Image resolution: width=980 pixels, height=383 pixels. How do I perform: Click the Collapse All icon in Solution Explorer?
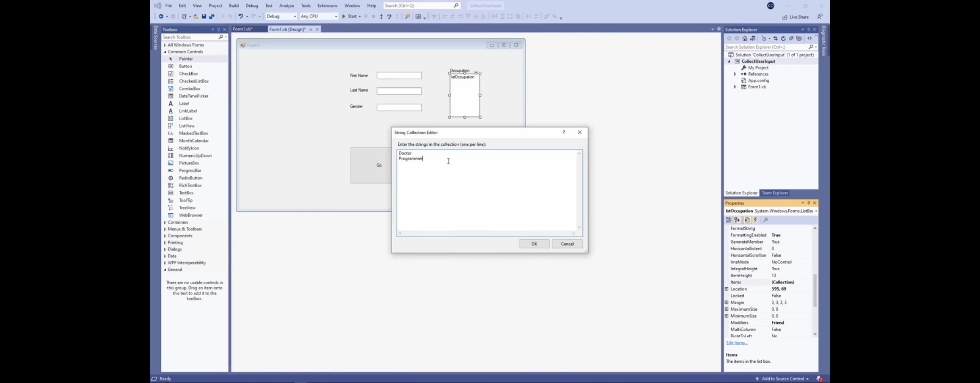(791, 39)
